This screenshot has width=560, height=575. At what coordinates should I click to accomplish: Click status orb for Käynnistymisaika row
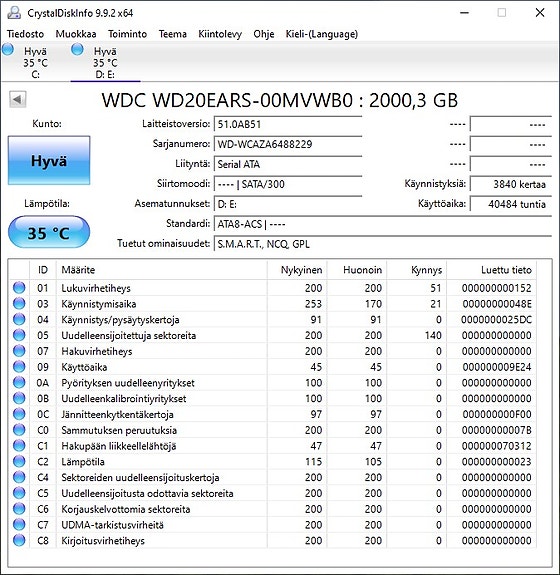pos(19,304)
